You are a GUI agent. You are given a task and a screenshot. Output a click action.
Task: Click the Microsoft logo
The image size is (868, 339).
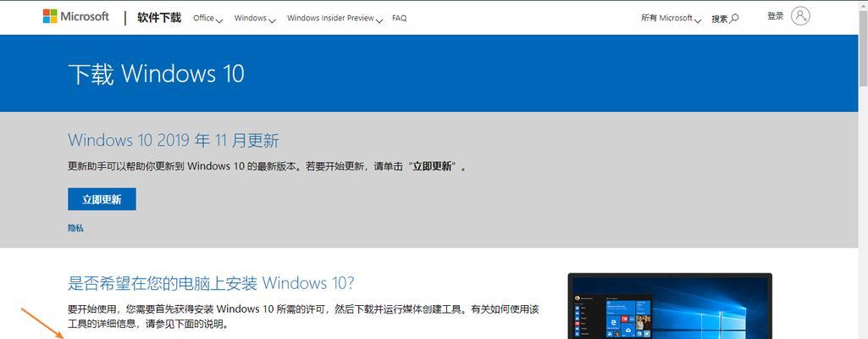76,17
